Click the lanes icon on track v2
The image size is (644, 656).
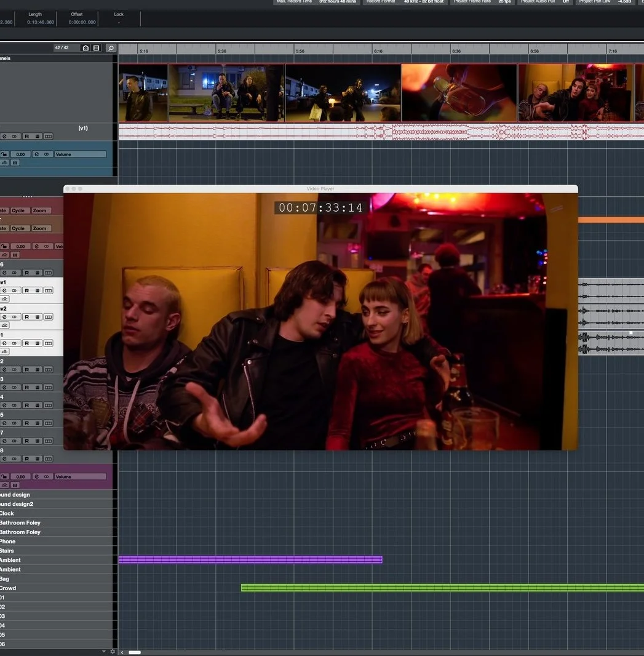point(49,317)
